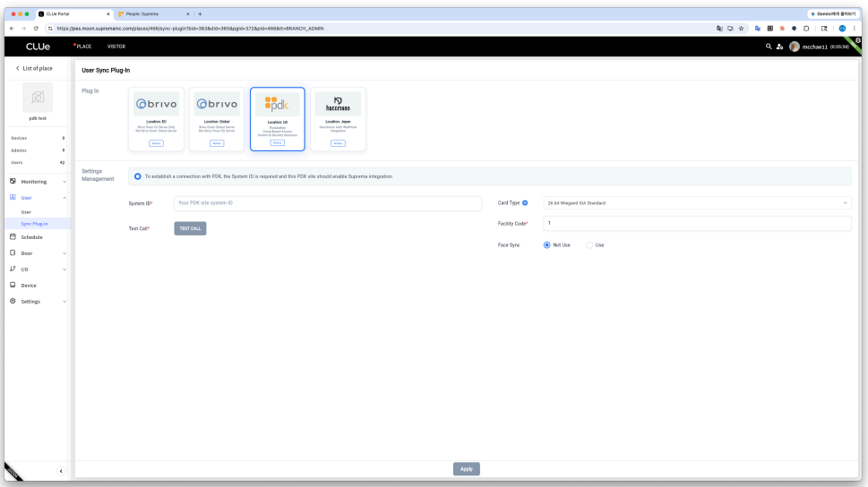This screenshot has height=487, width=868.
Task: Click the translate page icon in address bar
Action: (719, 29)
